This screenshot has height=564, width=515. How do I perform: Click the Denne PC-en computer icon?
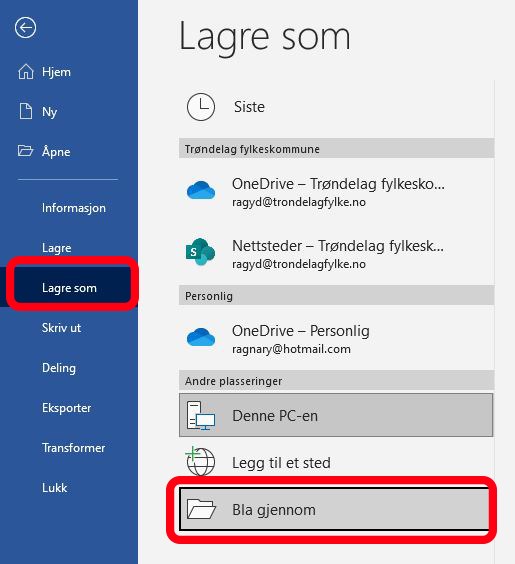(200, 416)
